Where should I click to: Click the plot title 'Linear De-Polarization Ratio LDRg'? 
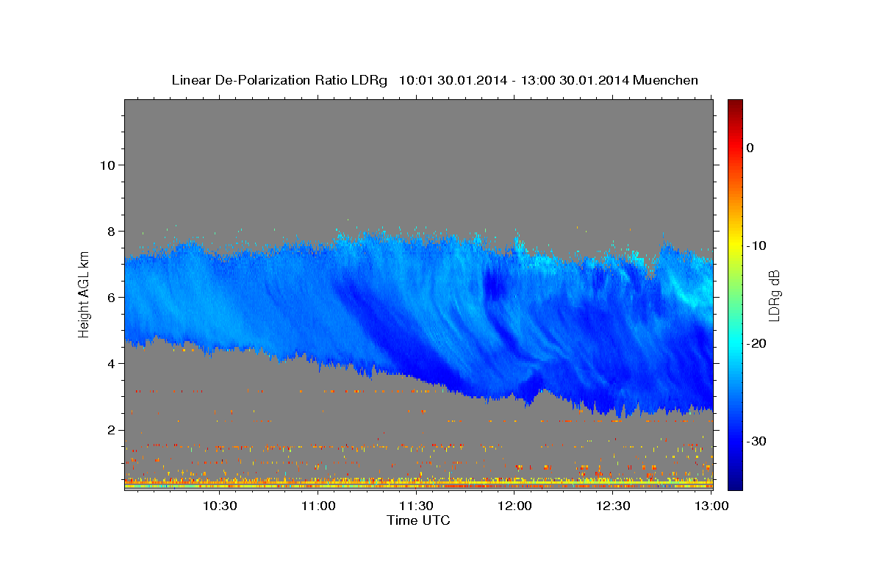point(279,80)
